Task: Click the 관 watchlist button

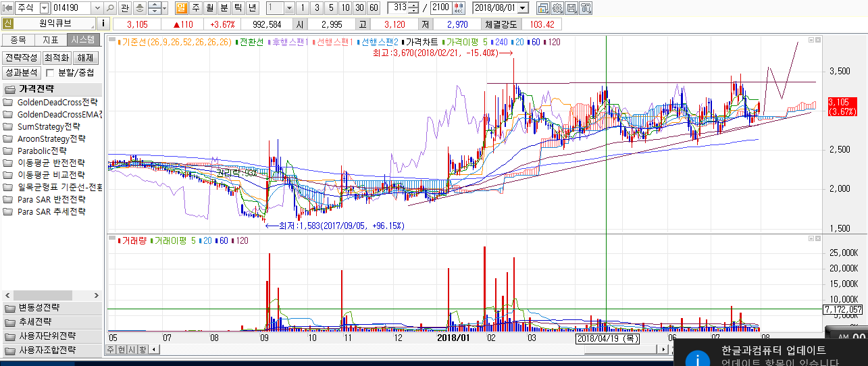Action: (x=125, y=8)
